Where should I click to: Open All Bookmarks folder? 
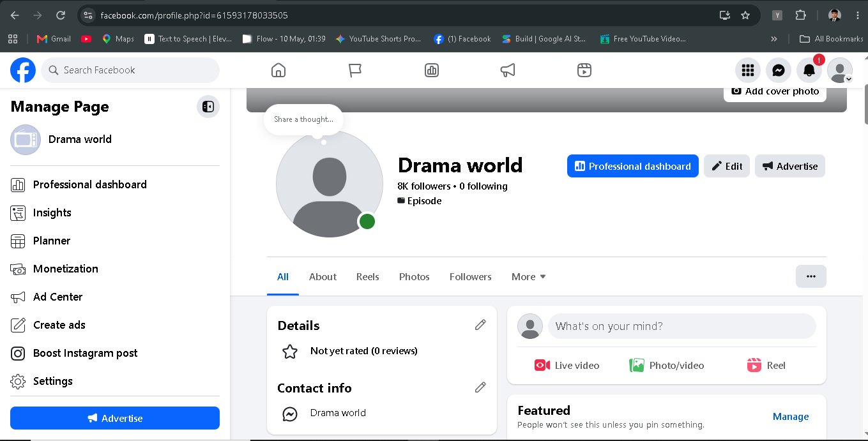click(x=832, y=39)
